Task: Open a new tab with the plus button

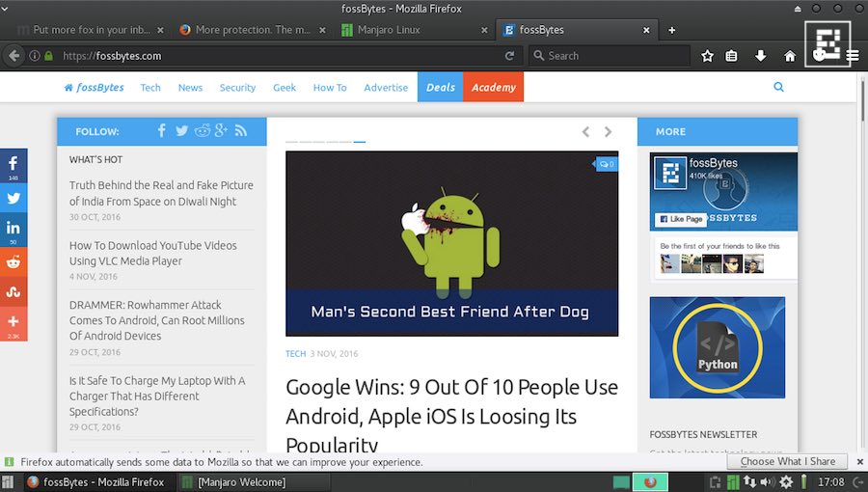Action: (x=671, y=31)
